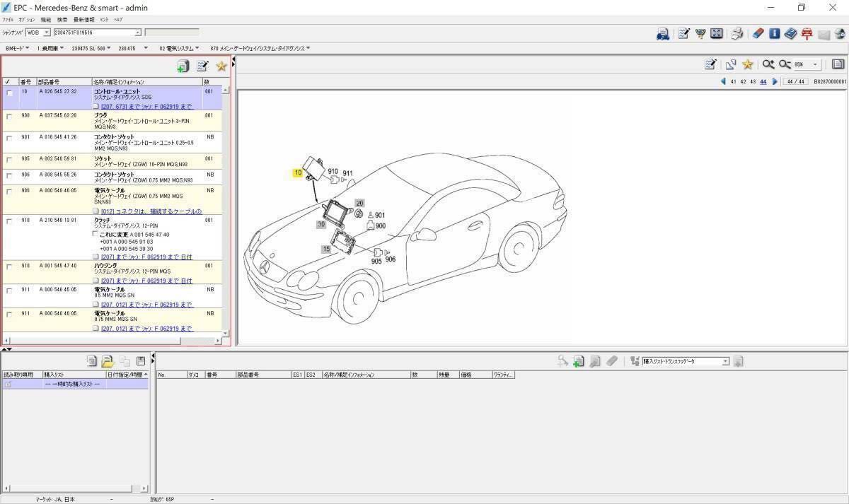Tick the checkbox for part A 037 545 63 20
Viewport: 849px width, 504px height.
(x=9, y=117)
